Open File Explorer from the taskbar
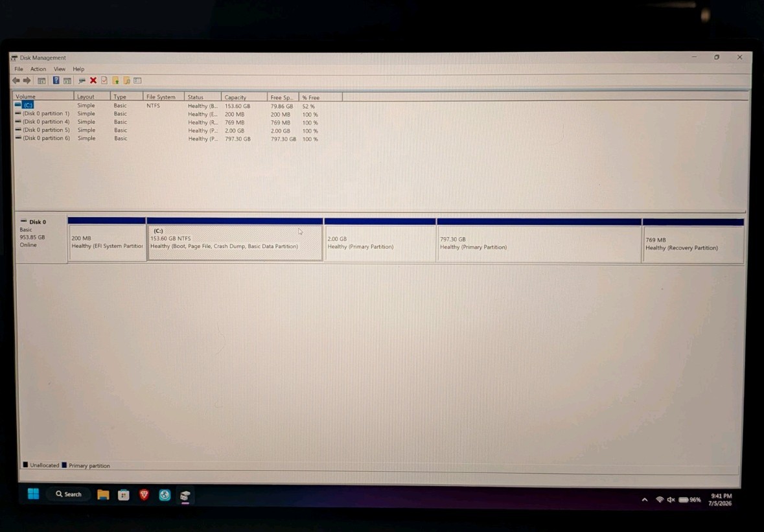Viewport: 764px width, 532px height. [x=103, y=495]
